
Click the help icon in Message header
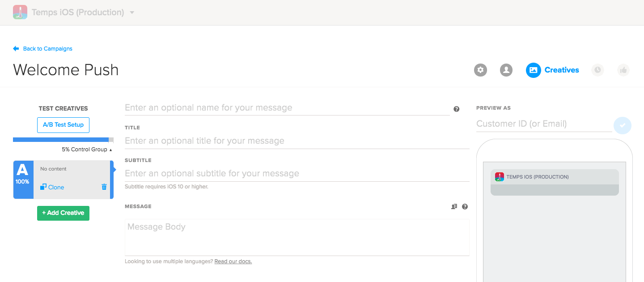coord(465,207)
